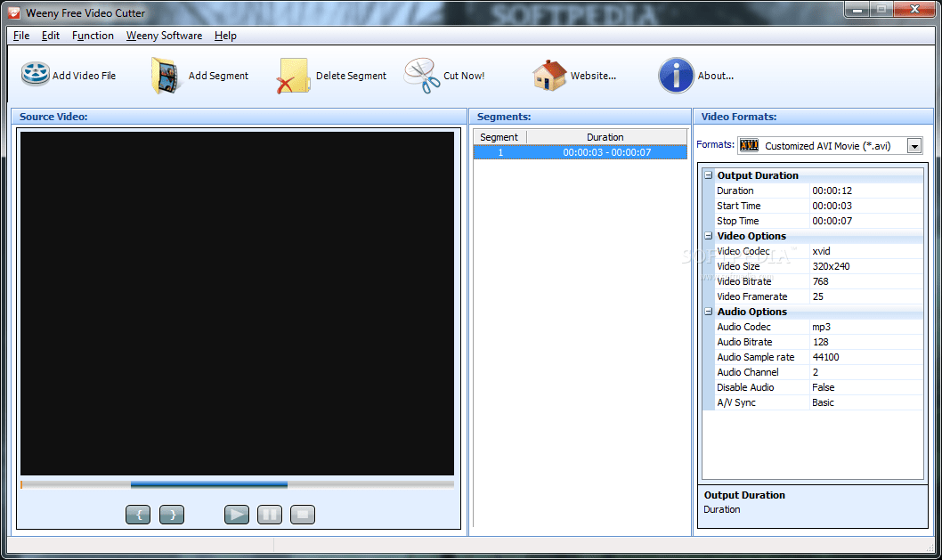Viewport: 942px width, 560px height.
Task: Click the Delete Segment icon with red X
Action: click(293, 76)
